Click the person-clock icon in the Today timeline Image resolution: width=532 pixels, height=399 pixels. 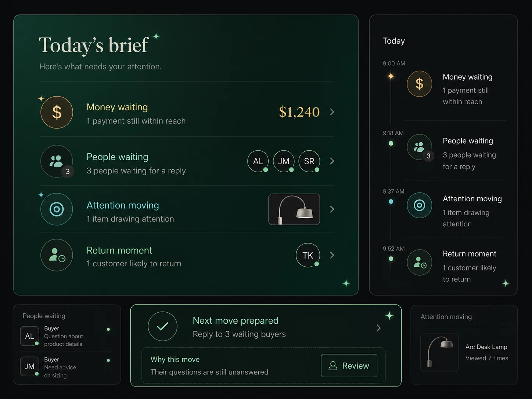(x=419, y=262)
